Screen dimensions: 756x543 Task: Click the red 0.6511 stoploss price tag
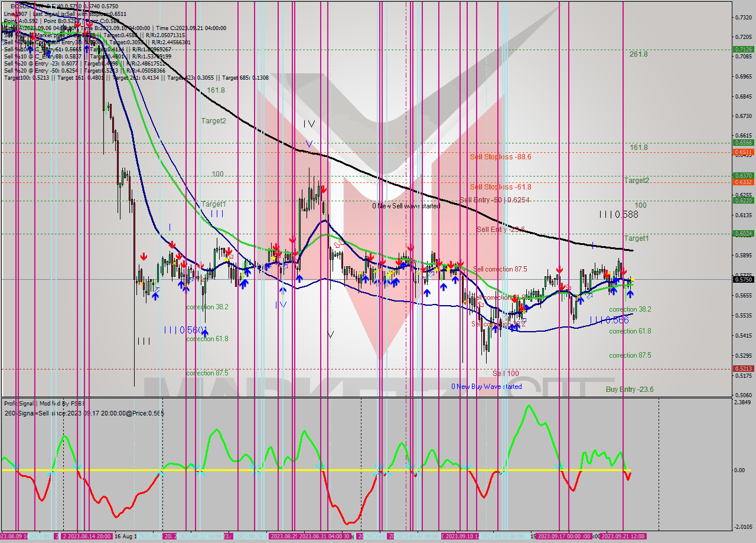pos(742,152)
